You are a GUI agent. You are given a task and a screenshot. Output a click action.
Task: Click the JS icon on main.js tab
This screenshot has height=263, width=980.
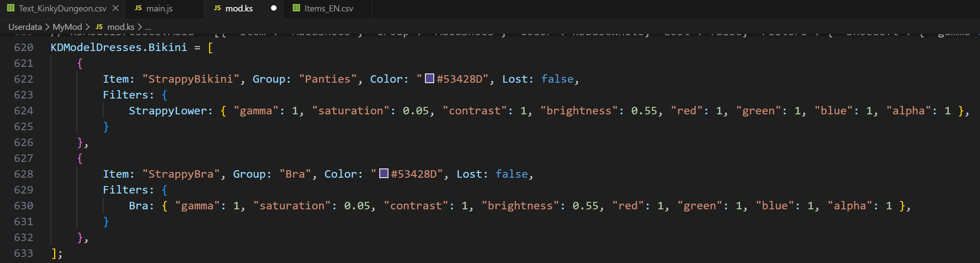pos(138,8)
